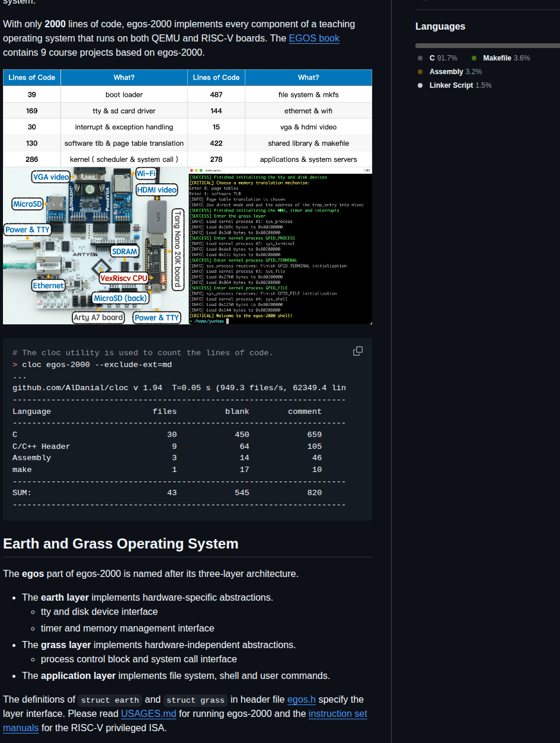
Task: Click the '487' lines of code cell
Action: pos(216,94)
